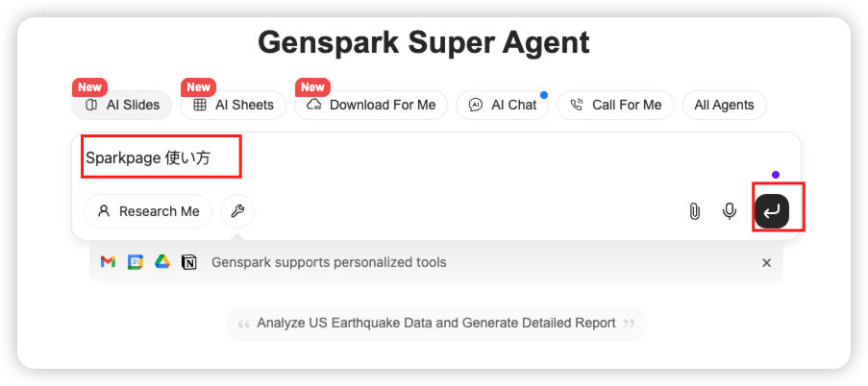Open AI Chat agent

click(x=502, y=105)
